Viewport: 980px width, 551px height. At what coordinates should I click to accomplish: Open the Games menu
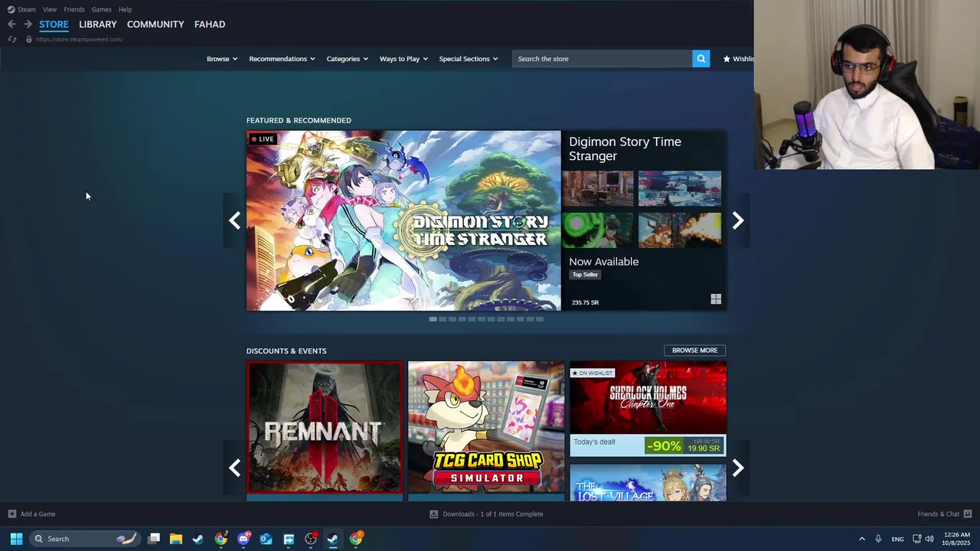click(102, 9)
